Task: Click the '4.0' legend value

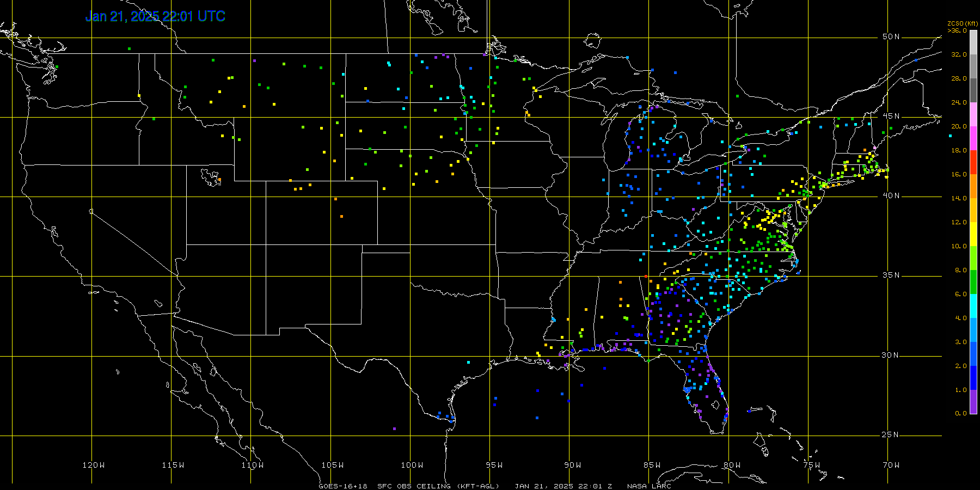Action: click(961, 318)
